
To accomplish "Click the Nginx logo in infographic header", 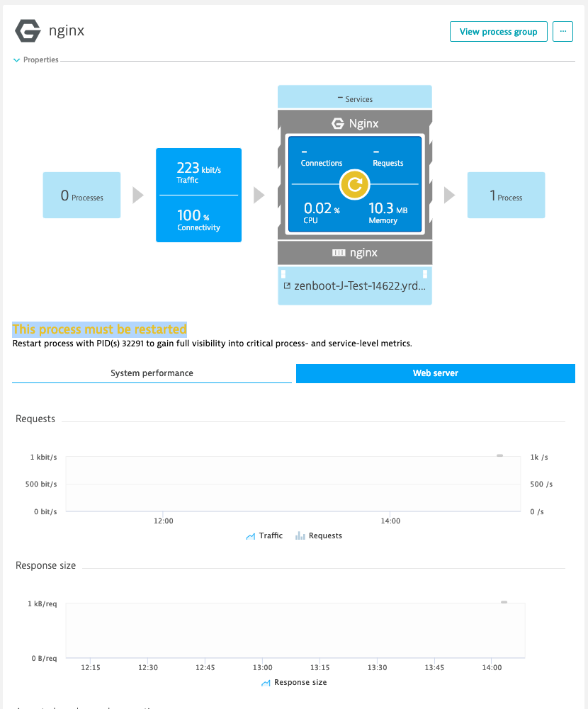I will pos(338,123).
